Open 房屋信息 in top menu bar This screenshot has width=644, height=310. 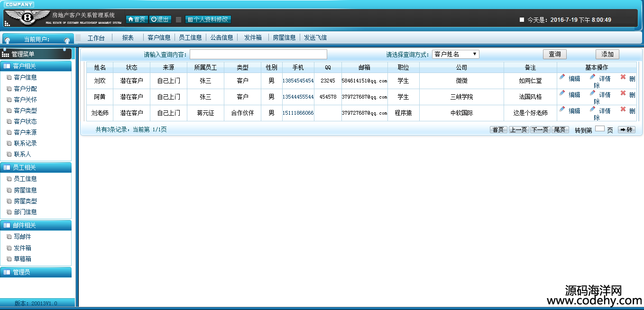(284, 38)
